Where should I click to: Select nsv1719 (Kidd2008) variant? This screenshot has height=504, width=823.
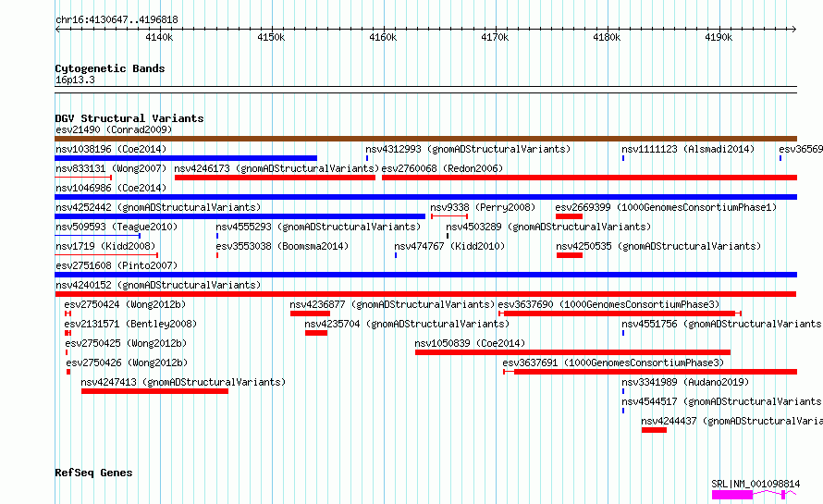106,255
